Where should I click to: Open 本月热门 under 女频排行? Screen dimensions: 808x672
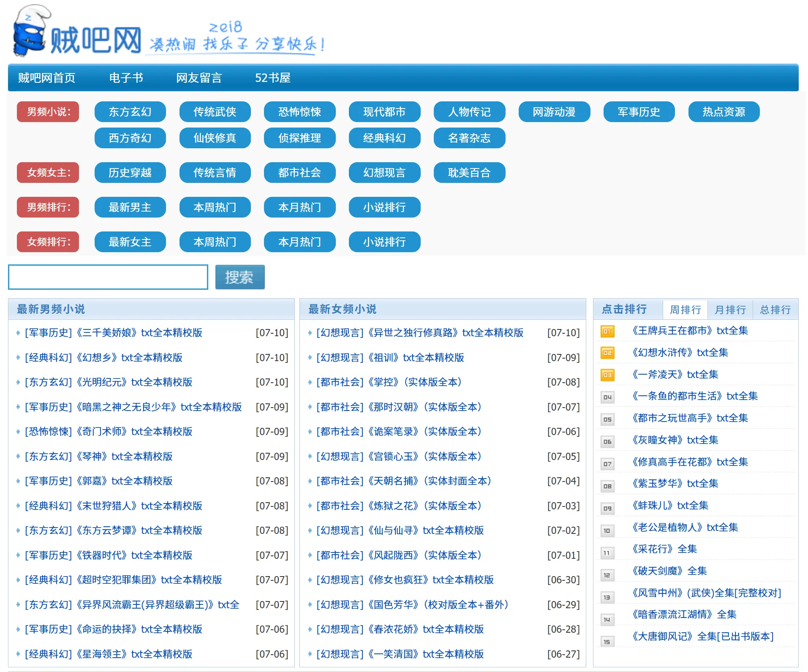(299, 242)
